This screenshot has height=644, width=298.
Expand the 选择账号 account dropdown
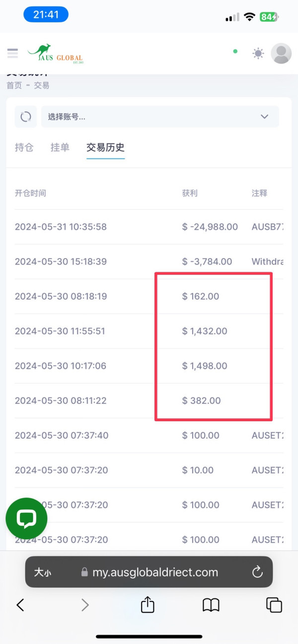(x=160, y=117)
